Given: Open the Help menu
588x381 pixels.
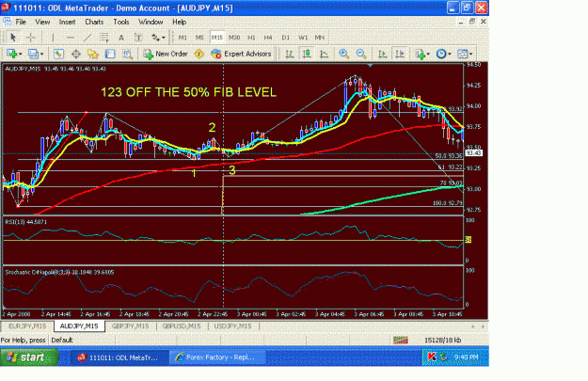Looking at the screenshot, I should 180,22.
